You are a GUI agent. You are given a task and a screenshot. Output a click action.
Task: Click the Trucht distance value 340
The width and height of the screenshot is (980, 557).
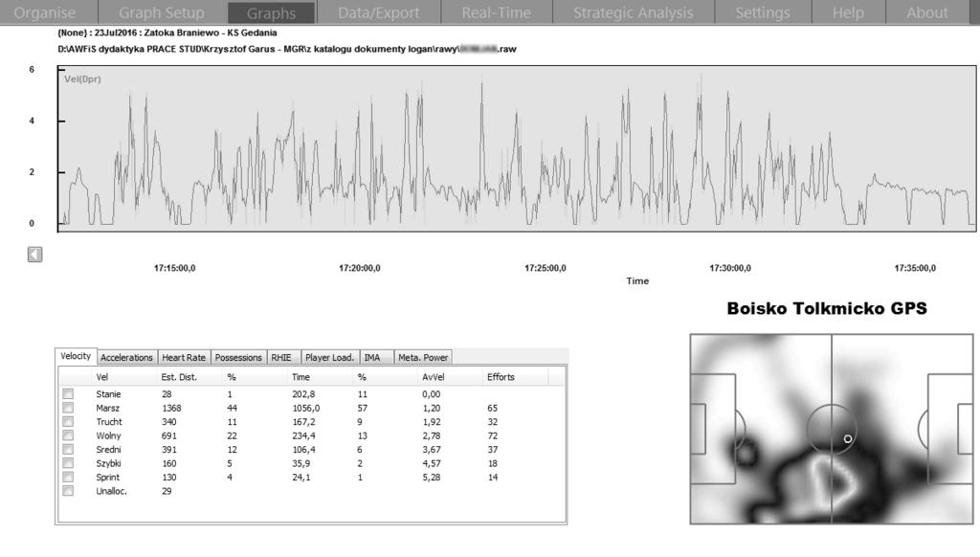point(168,421)
